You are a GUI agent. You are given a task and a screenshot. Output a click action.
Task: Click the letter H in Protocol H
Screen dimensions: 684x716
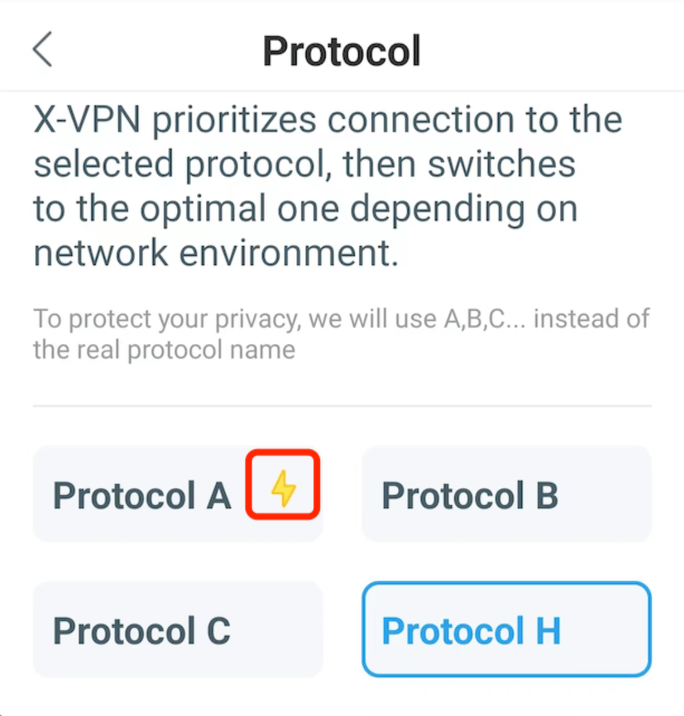click(548, 631)
